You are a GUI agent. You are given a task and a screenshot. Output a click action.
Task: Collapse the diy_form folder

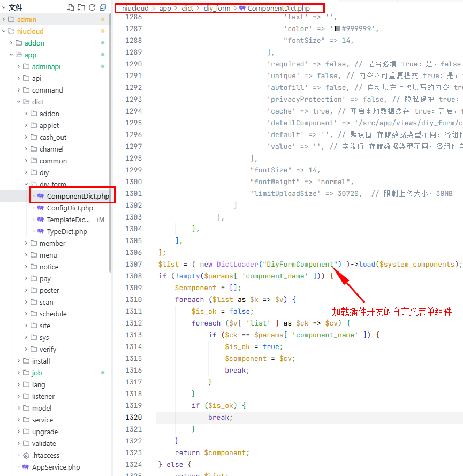(27, 185)
